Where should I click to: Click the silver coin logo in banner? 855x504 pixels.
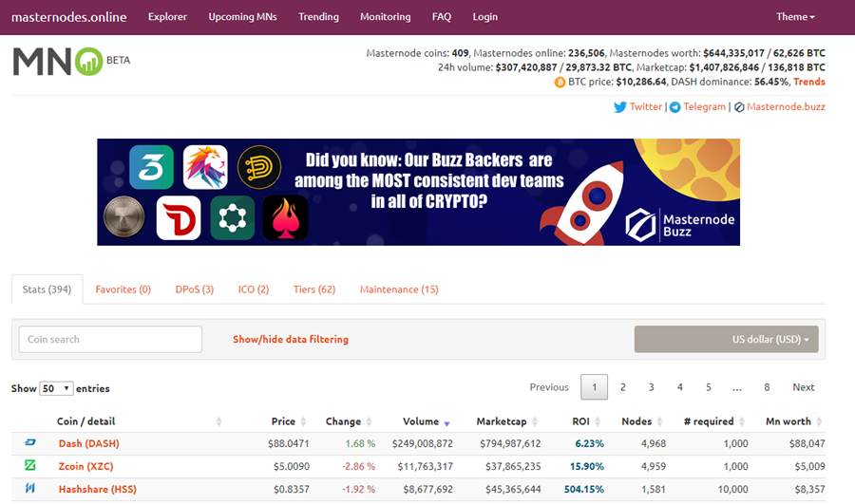[x=124, y=216]
